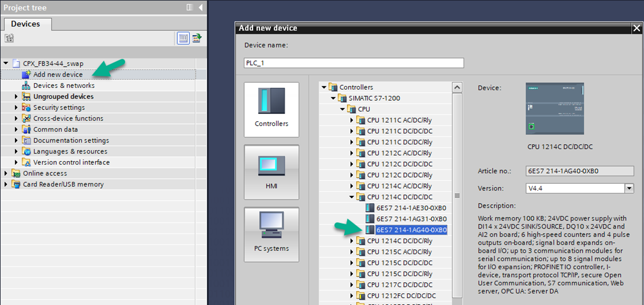Select the HMI category button
644x305 pixels.
[x=271, y=172]
